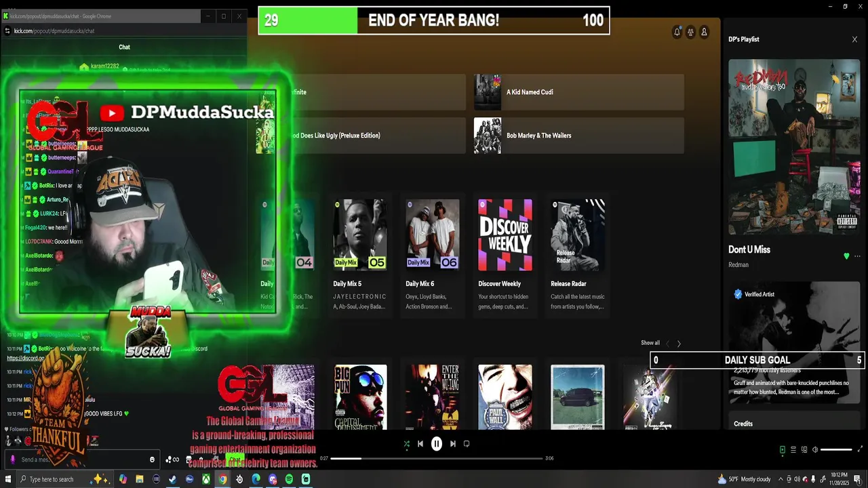Open the Dont U Miss song title
This screenshot has height=488, width=868.
(749, 249)
